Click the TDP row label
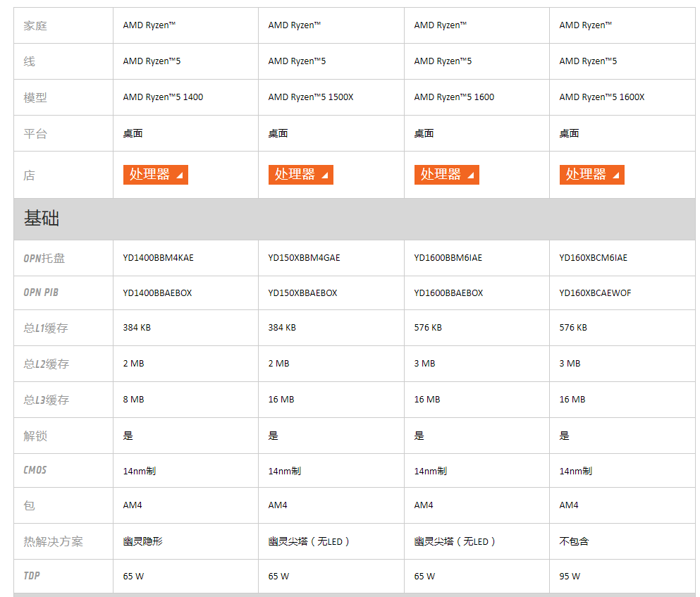The image size is (700, 597). click(32, 576)
